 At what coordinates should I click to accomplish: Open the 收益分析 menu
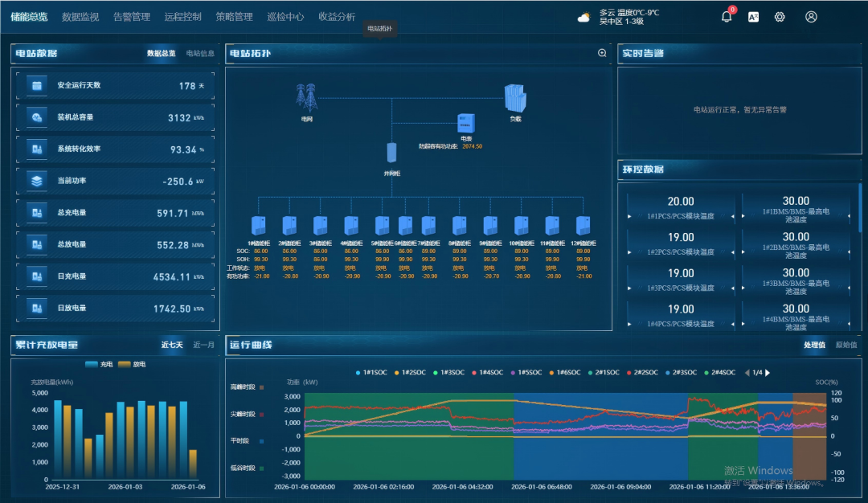(337, 17)
